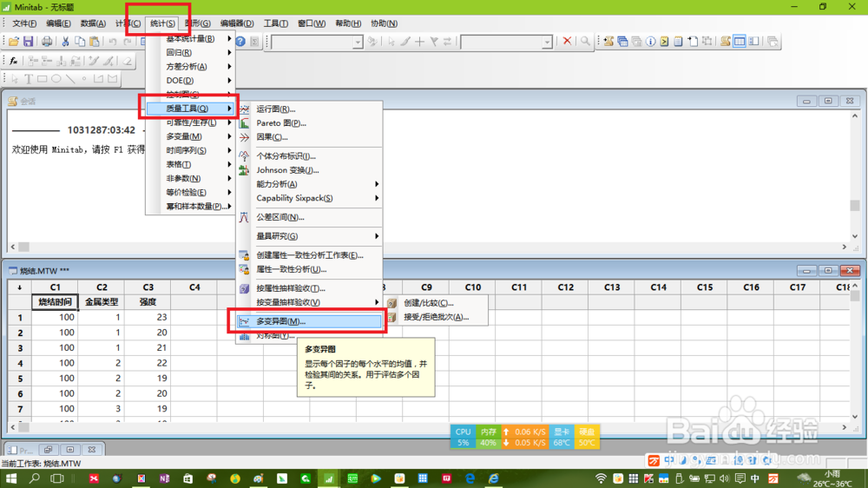Open the 编辑器(D) menu
Viewport: 868px width, 488px height.
tap(236, 23)
